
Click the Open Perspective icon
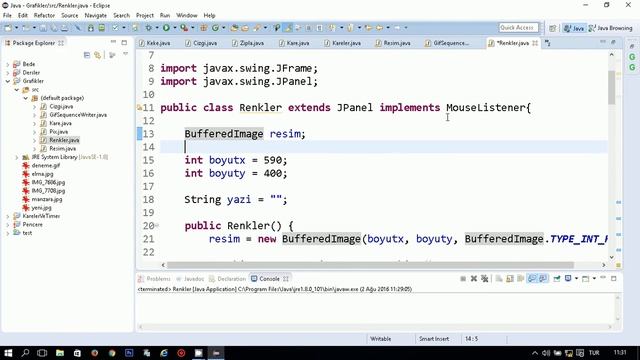[x=553, y=28]
